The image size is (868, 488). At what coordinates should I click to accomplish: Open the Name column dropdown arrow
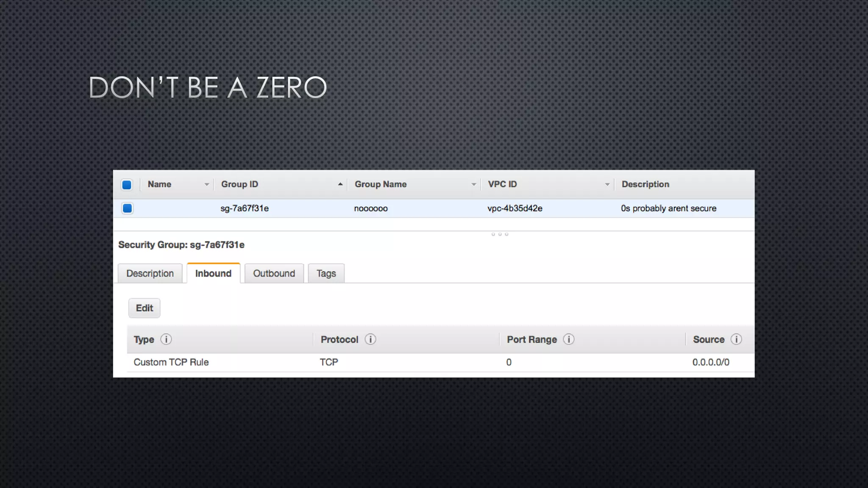pyautogui.click(x=206, y=185)
